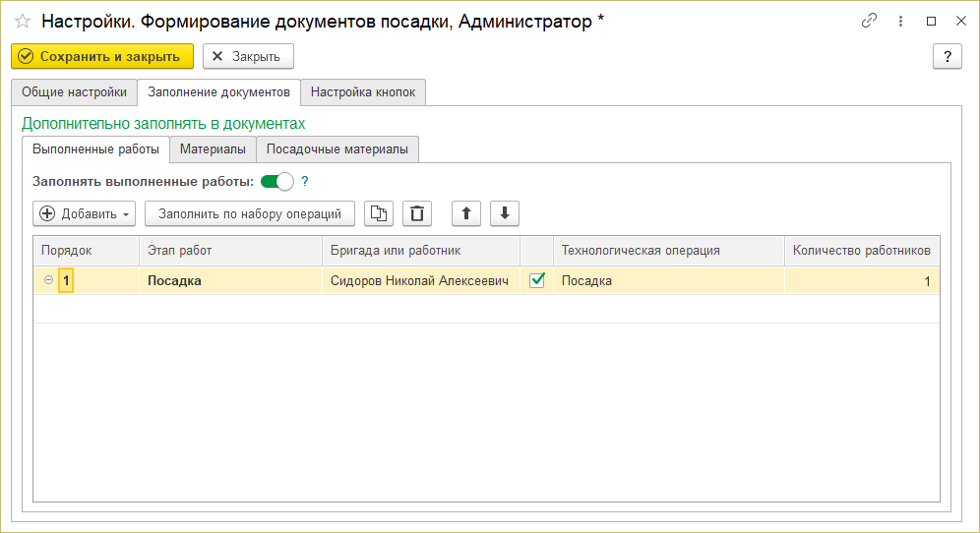Click Заполнить по набору операций

coord(250,213)
